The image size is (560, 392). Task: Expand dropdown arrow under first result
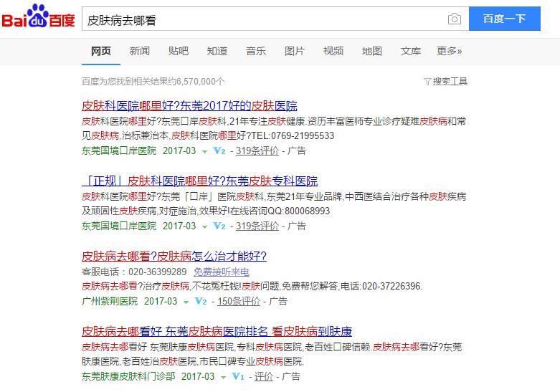204,152
